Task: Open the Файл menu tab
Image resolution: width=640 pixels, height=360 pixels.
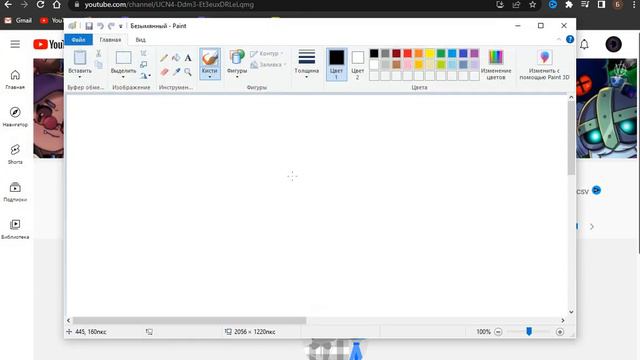Action: 78,40
